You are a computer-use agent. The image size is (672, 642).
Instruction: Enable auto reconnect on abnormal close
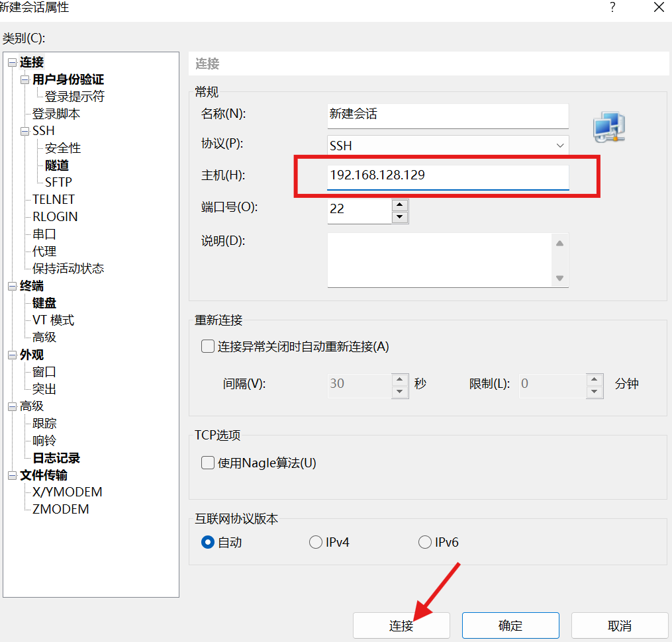point(208,346)
